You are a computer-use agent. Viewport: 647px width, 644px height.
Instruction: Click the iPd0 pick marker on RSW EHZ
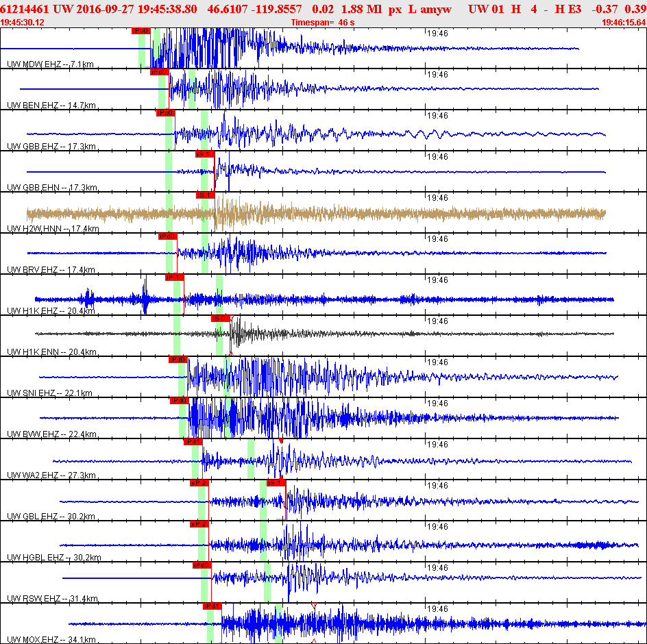[202, 565]
